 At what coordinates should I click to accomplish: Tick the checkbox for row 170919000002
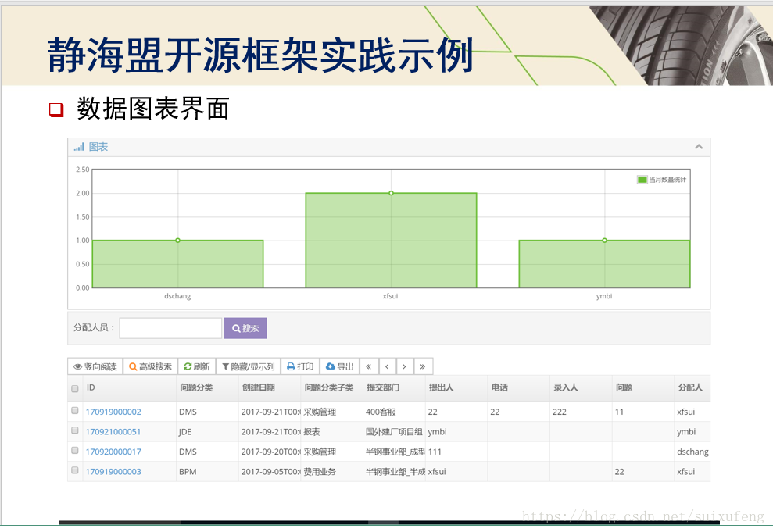pyautogui.click(x=74, y=412)
